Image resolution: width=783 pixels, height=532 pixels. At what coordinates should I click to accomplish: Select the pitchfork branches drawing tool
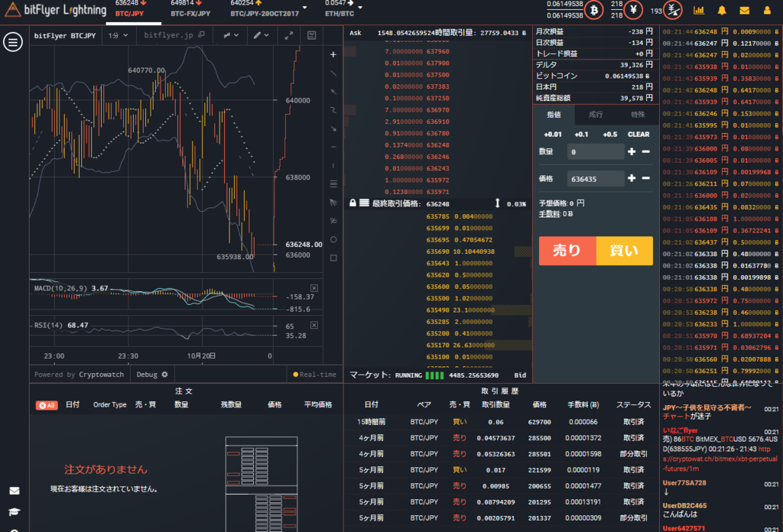pos(333,221)
